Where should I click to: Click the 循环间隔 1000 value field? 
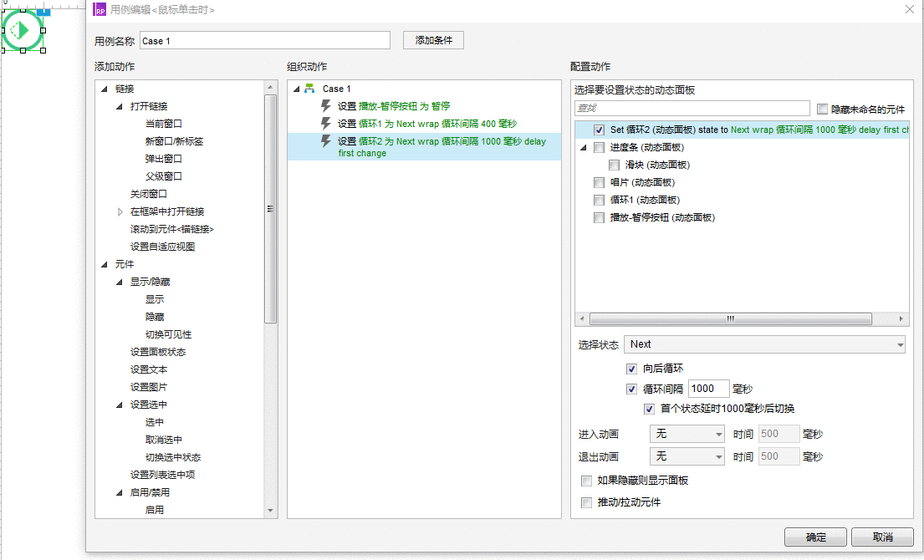pyautogui.click(x=709, y=389)
